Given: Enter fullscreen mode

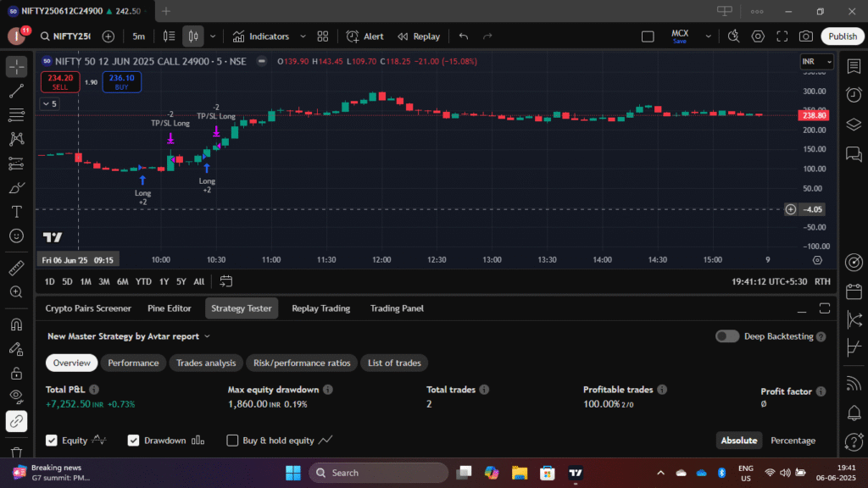Looking at the screenshot, I should [x=782, y=36].
